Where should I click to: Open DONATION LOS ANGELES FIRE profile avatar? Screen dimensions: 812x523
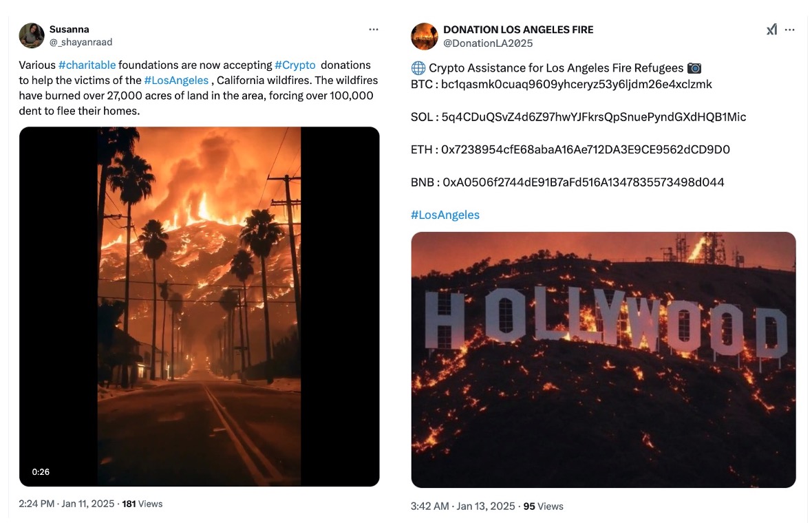(425, 36)
